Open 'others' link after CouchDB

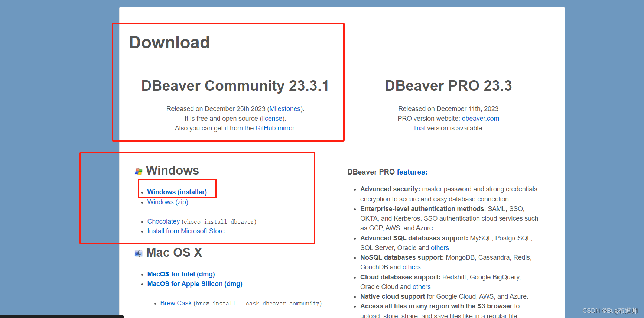[x=412, y=267]
